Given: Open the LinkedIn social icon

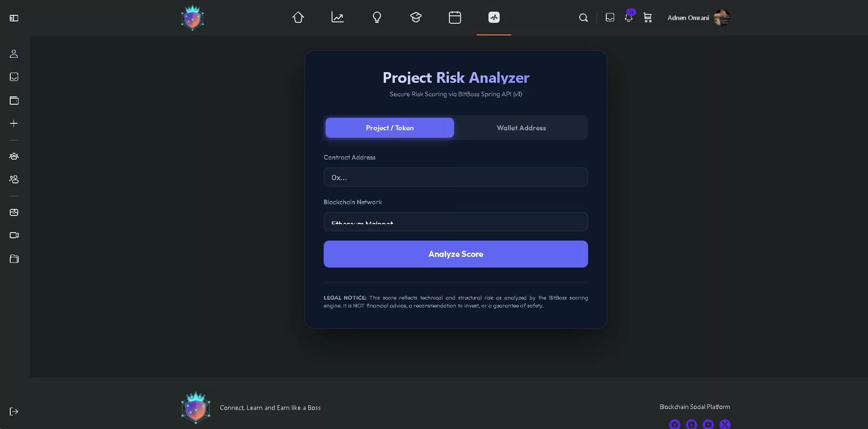Looking at the screenshot, I should pyautogui.click(x=692, y=424).
